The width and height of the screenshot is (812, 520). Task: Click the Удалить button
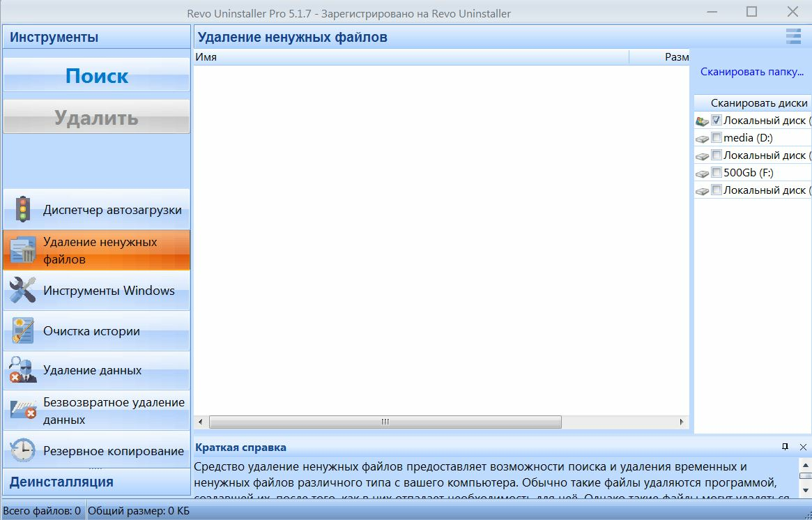coord(97,116)
